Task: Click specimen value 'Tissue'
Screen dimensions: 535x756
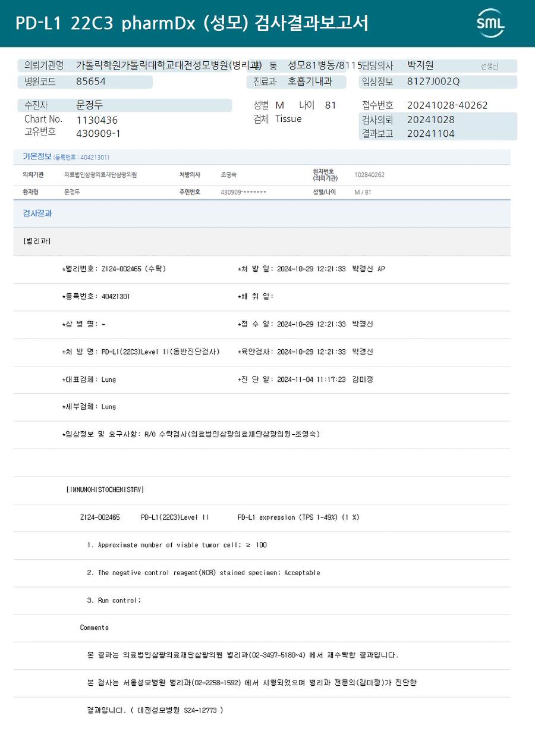Action: pos(288,119)
